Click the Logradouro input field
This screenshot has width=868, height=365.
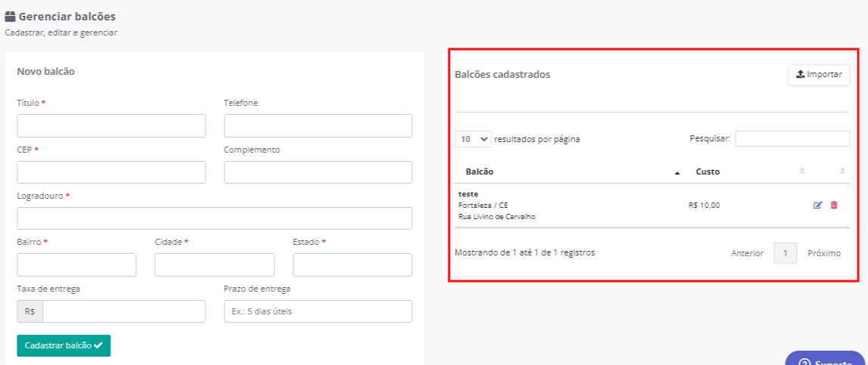tap(215, 218)
